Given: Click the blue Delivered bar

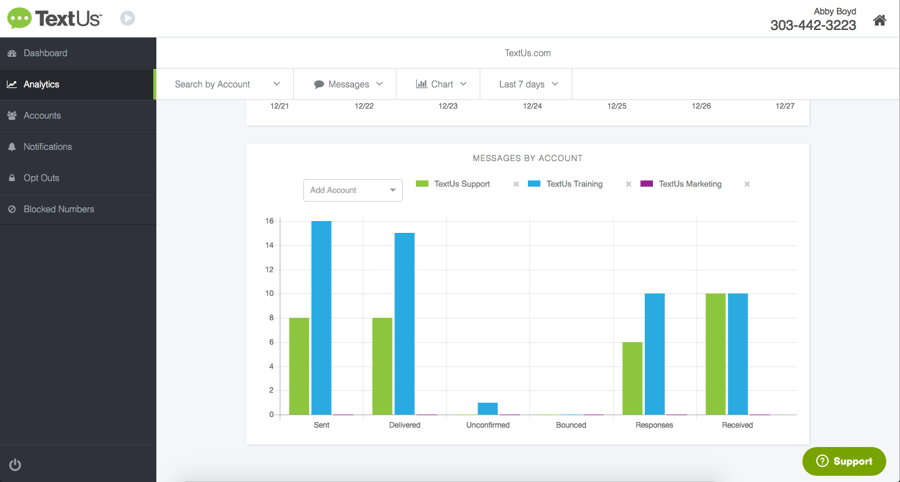Looking at the screenshot, I should [405, 324].
